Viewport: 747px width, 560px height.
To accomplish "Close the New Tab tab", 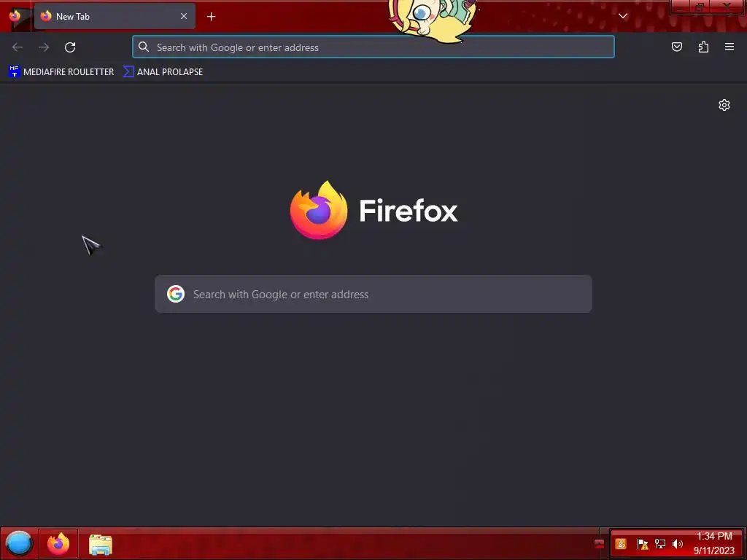I will click(x=184, y=16).
